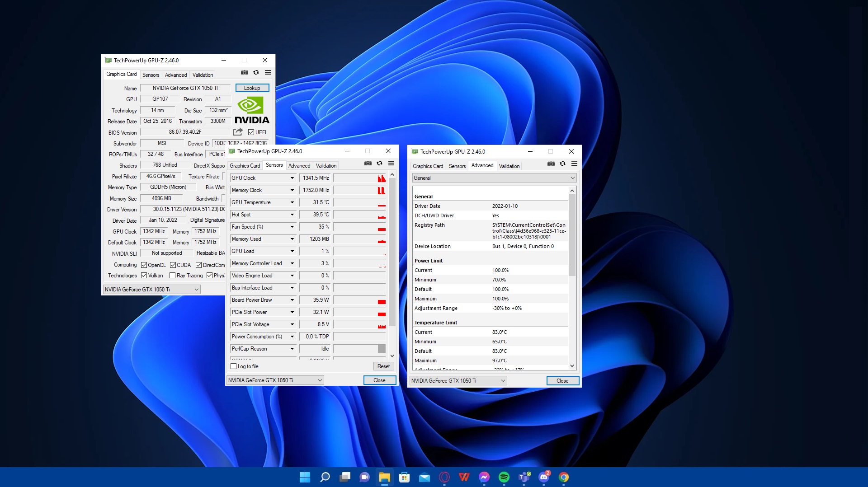Uncheck the UEFI checkbox

click(251, 132)
